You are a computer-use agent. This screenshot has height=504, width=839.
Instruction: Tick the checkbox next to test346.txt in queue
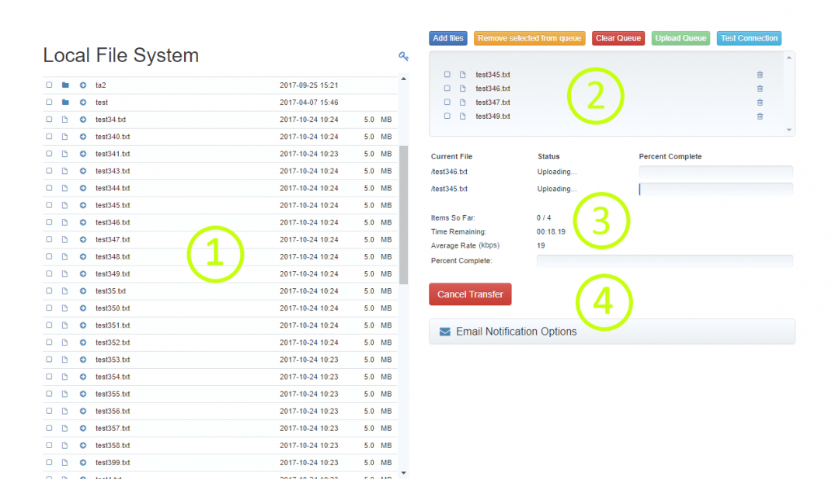coord(447,89)
